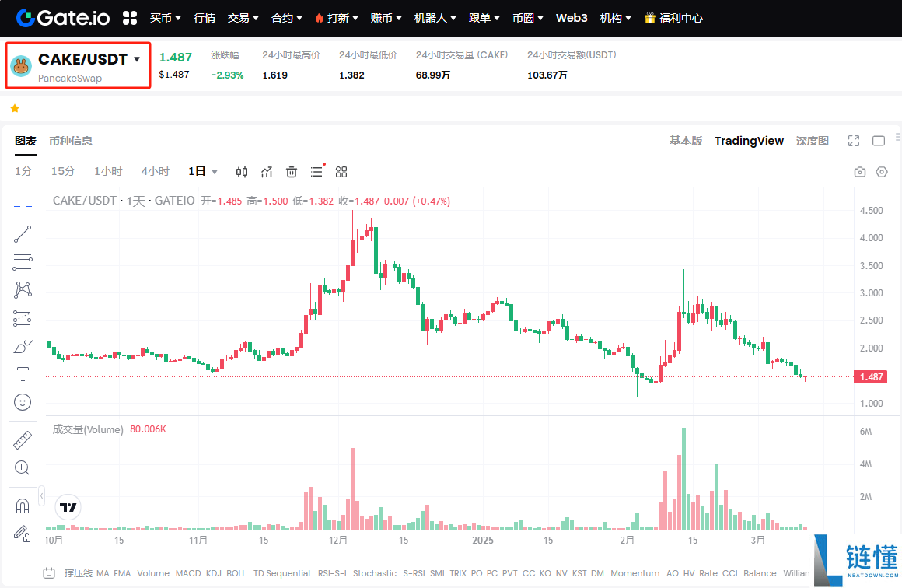Viewport: 902px width, 588px height.
Task: Go to 行情 markets page
Action: [205, 18]
